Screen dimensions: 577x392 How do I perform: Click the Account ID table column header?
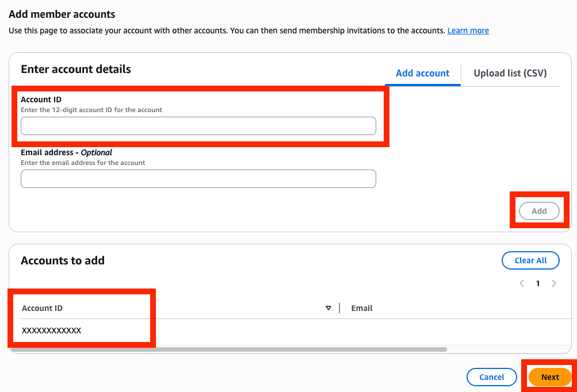tap(42, 308)
